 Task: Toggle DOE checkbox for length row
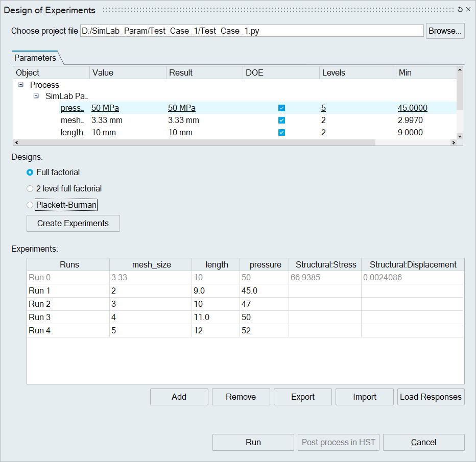(281, 133)
